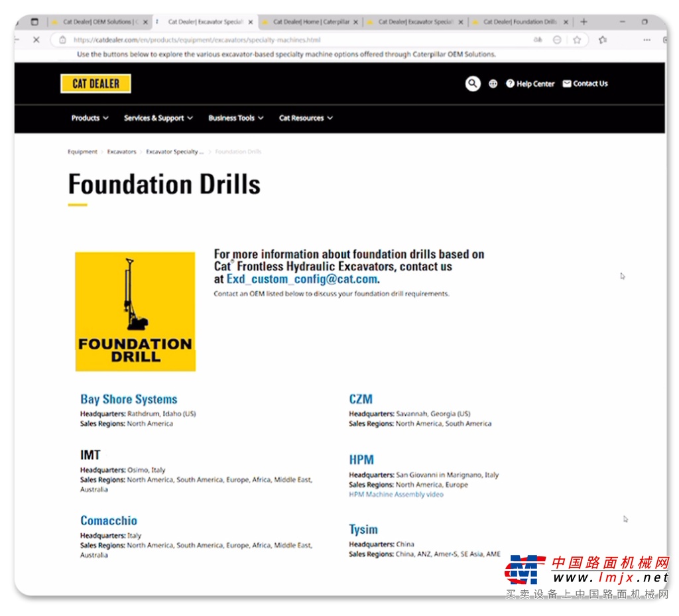The image size is (679, 616).
Task: View site information lock icon in address bar
Action: tap(63, 40)
